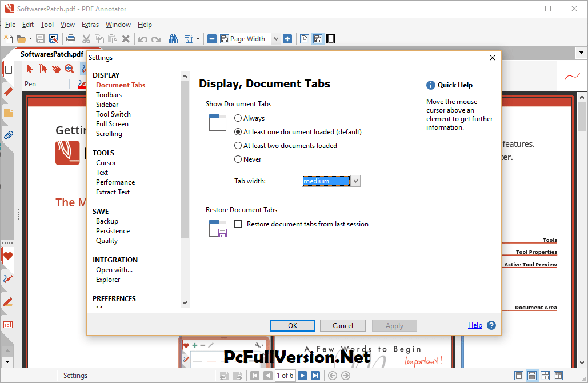Switch to the SoftwaresPatch.pdf document tab
This screenshot has height=383, width=588.
pyautogui.click(x=52, y=54)
